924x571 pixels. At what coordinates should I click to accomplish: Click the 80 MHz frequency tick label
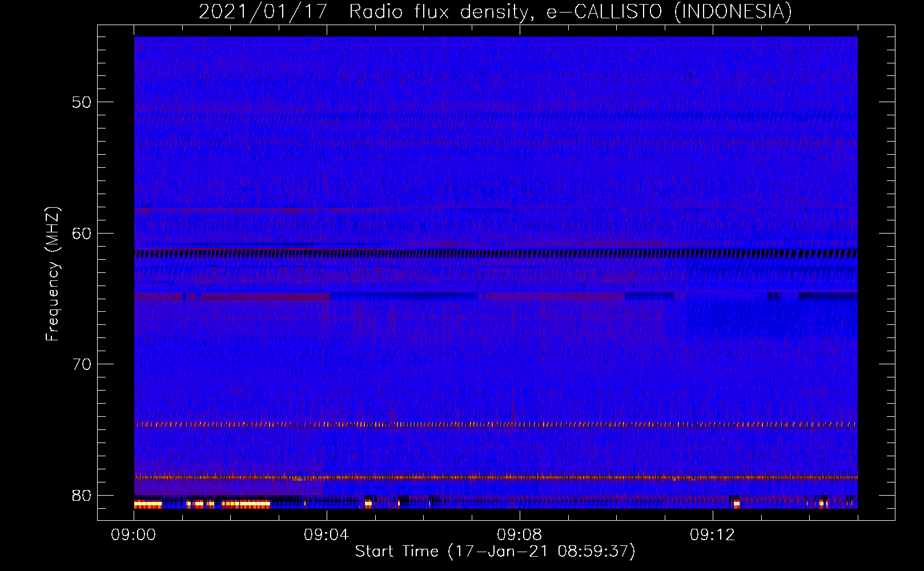pyautogui.click(x=82, y=495)
